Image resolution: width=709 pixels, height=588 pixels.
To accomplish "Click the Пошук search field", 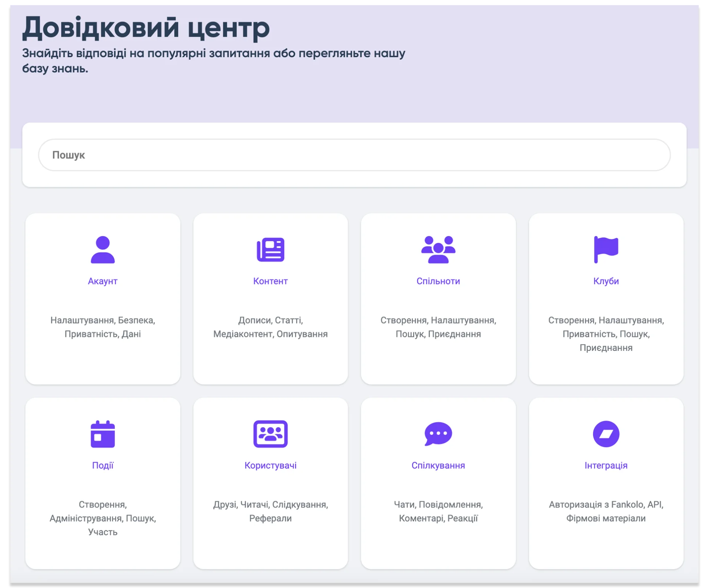I will 354,155.
